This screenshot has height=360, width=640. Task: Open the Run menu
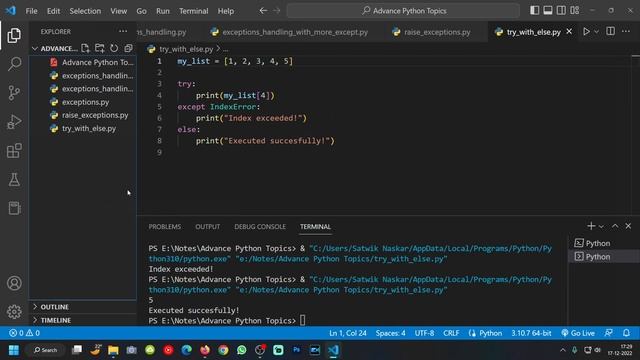[163, 11]
